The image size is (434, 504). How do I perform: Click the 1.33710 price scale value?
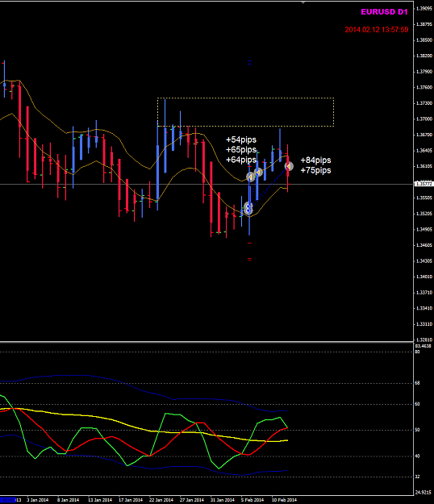424,293
